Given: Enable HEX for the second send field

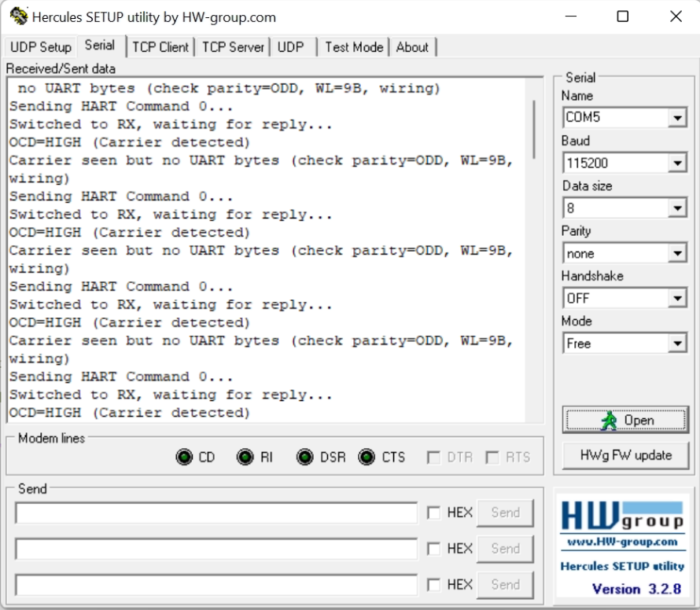Looking at the screenshot, I should point(433,549).
